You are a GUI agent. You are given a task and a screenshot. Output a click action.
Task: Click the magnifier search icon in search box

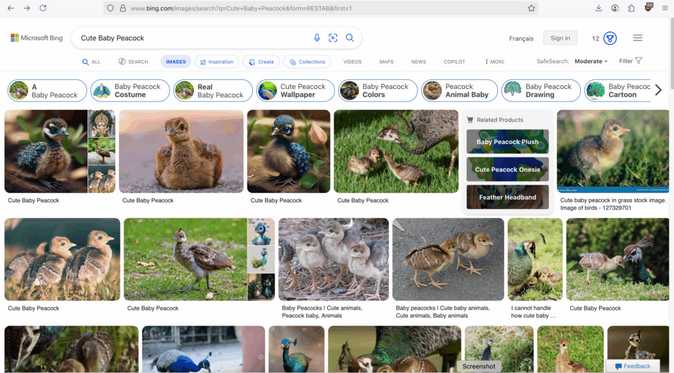[x=350, y=38]
